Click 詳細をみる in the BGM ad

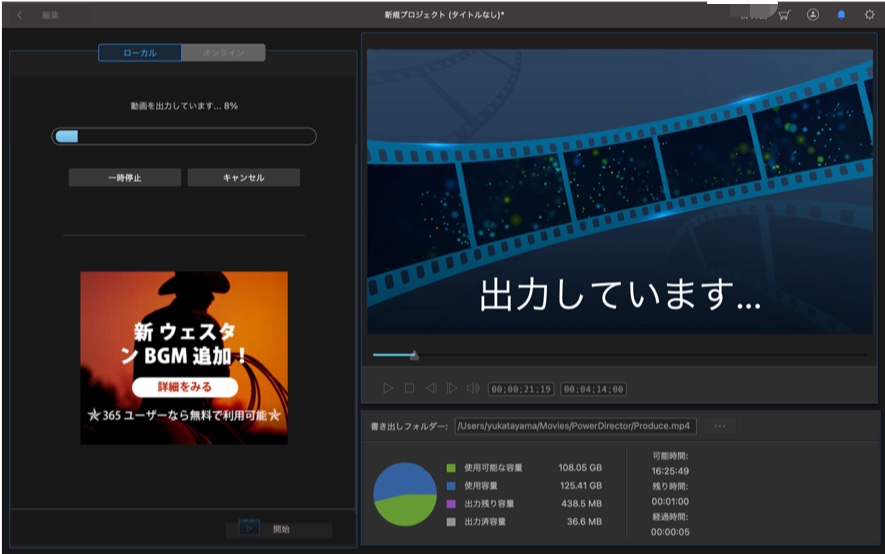coord(185,387)
